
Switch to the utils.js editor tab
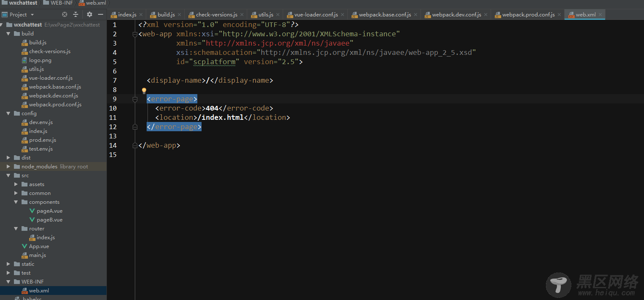[266, 15]
